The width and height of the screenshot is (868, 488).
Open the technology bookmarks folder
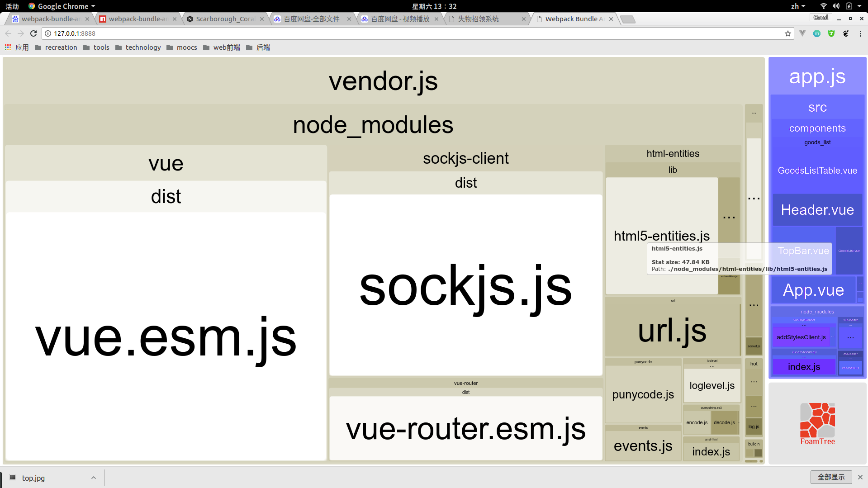(x=138, y=47)
